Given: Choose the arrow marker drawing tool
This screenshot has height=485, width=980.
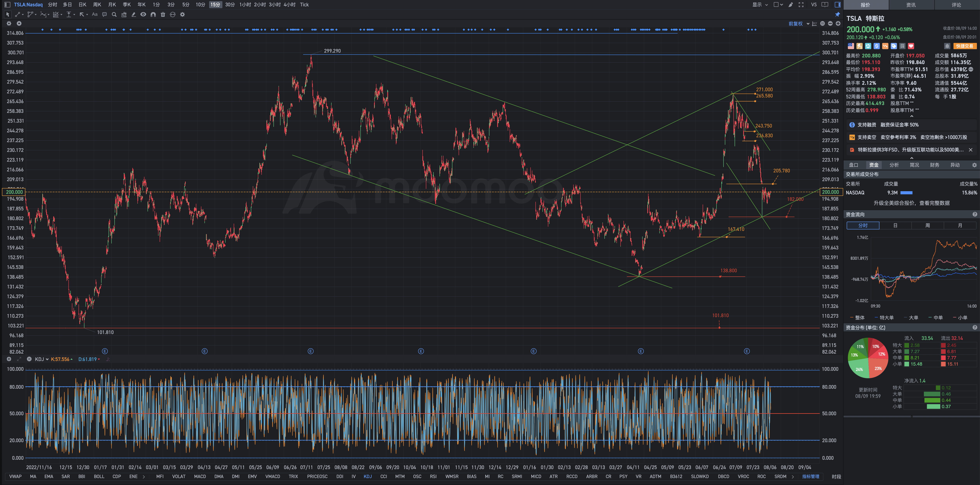Looking at the screenshot, I should point(82,14).
